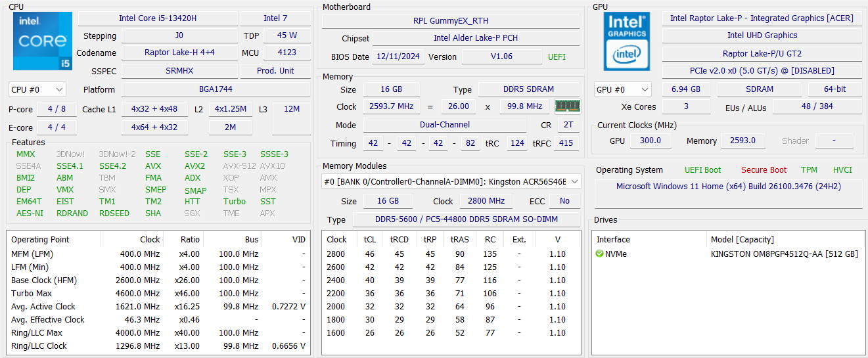Click the DDR5 SDRAM memory type field
The height and width of the screenshot is (358, 868).
pos(529,89)
